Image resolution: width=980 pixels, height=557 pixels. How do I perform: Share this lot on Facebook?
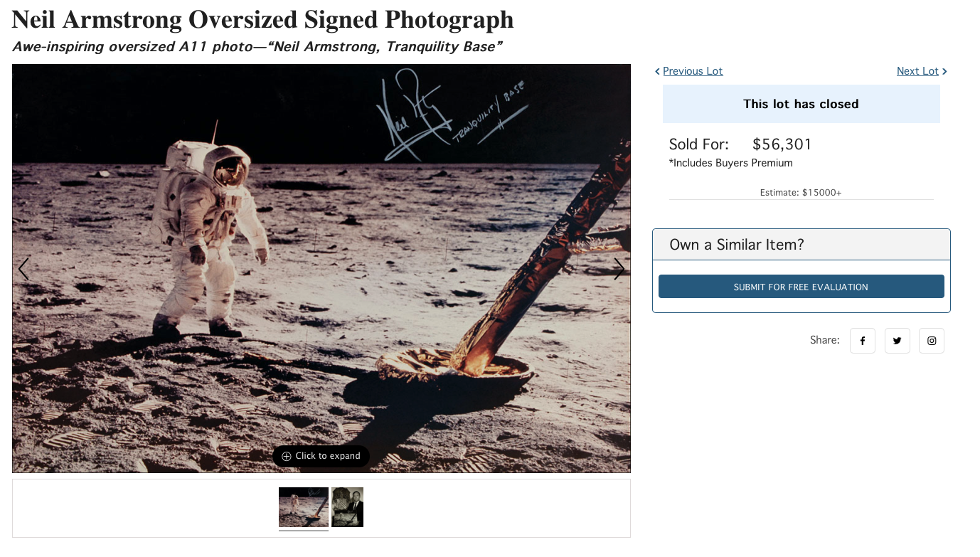863,341
